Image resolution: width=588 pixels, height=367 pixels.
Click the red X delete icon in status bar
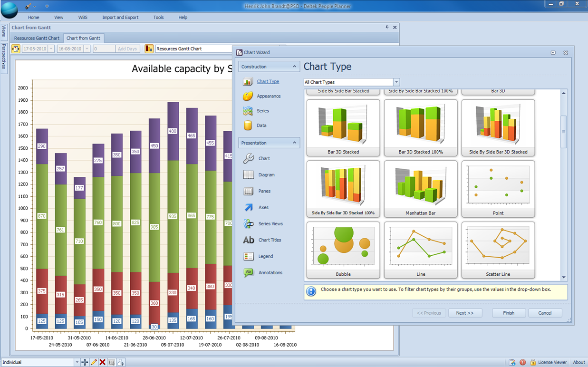[x=102, y=362]
